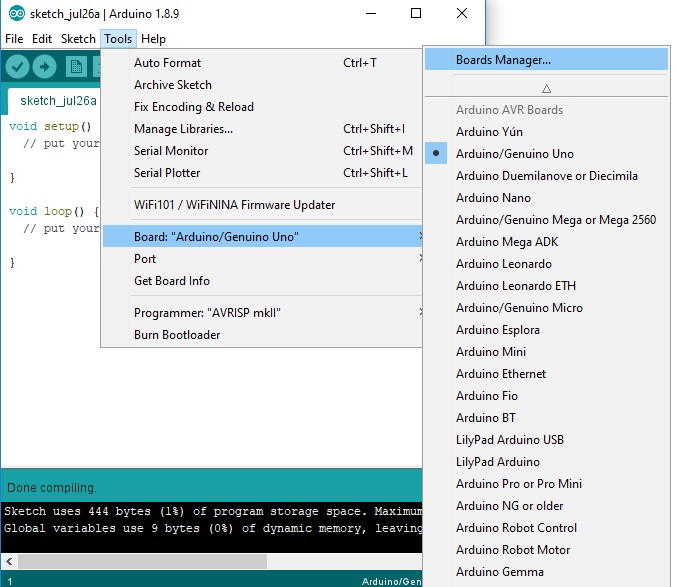Open the Edit menu
Image resolution: width=676 pixels, height=587 pixels.
[42, 39]
